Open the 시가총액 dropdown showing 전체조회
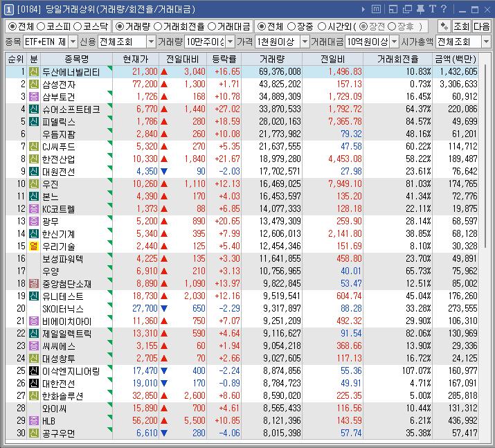The width and height of the screenshot is (495, 448). [463, 42]
